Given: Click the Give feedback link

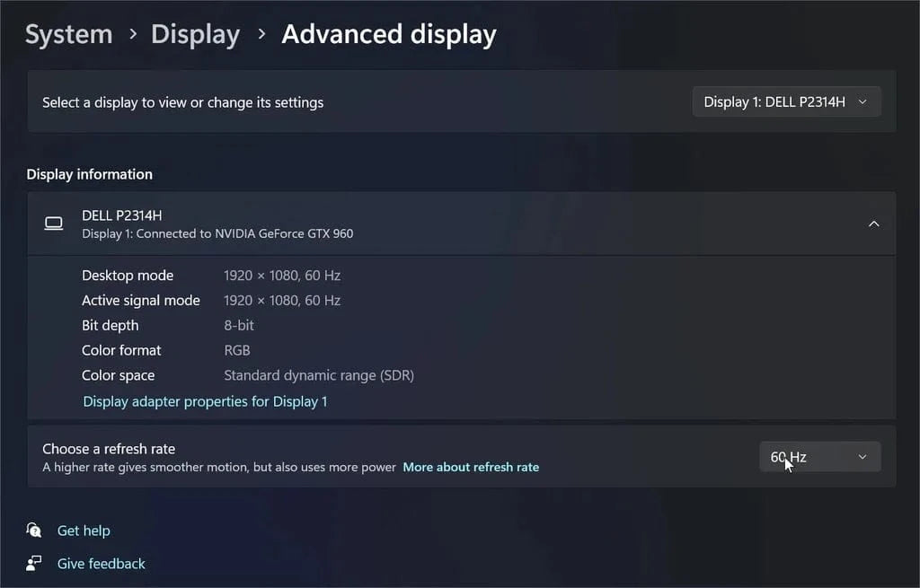Looking at the screenshot, I should pos(101,564).
